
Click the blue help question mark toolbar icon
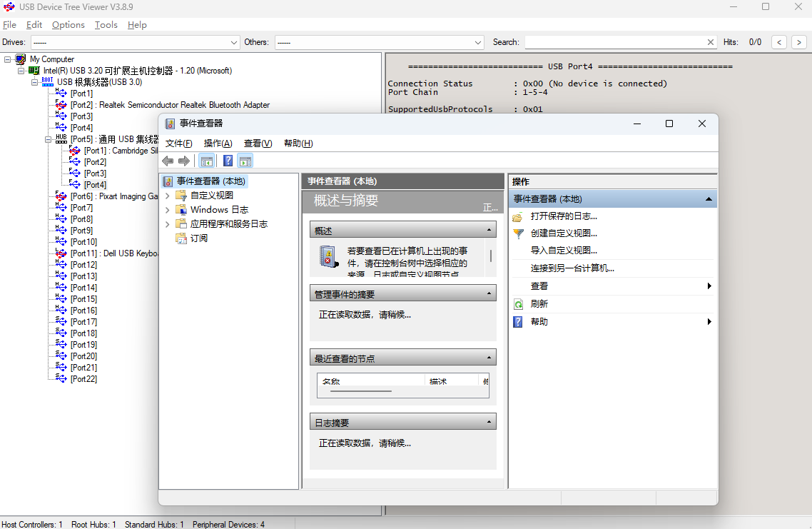tap(228, 161)
